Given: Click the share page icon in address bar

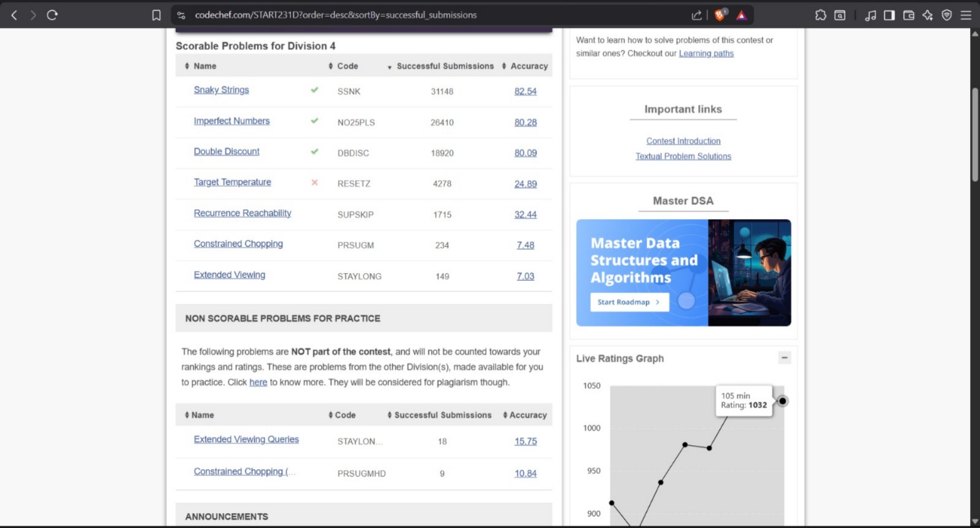Looking at the screenshot, I should [x=696, y=15].
